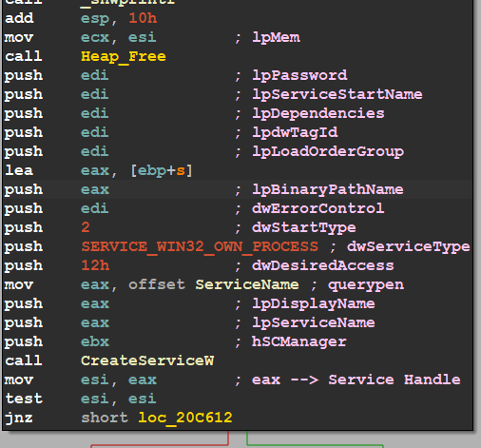Click the dwErrorControl comment
Image resolution: width=481 pixels, height=448 pixels.
click(318, 208)
